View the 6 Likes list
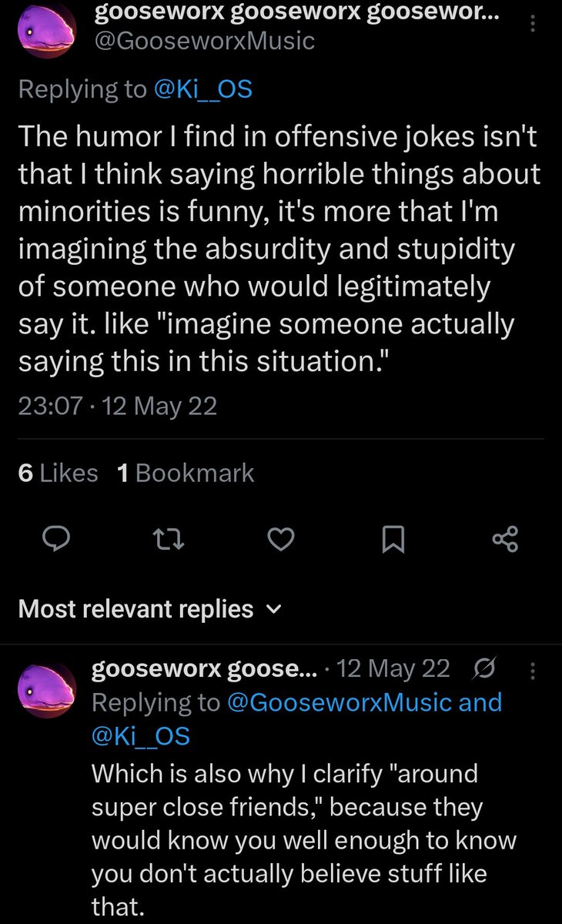Viewport: 562px width, 924px height. click(58, 473)
